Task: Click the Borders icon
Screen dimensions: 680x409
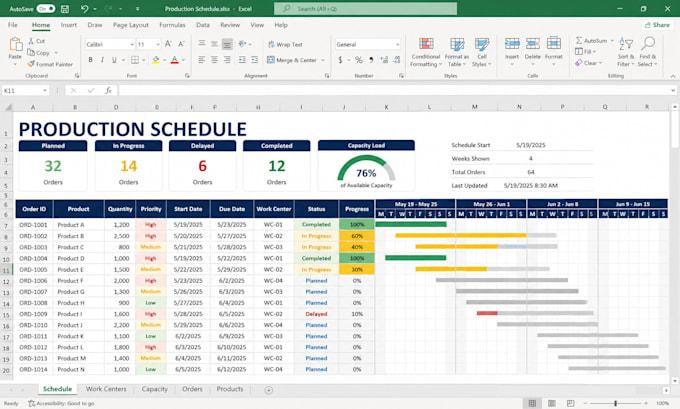Action: point(135,60)
